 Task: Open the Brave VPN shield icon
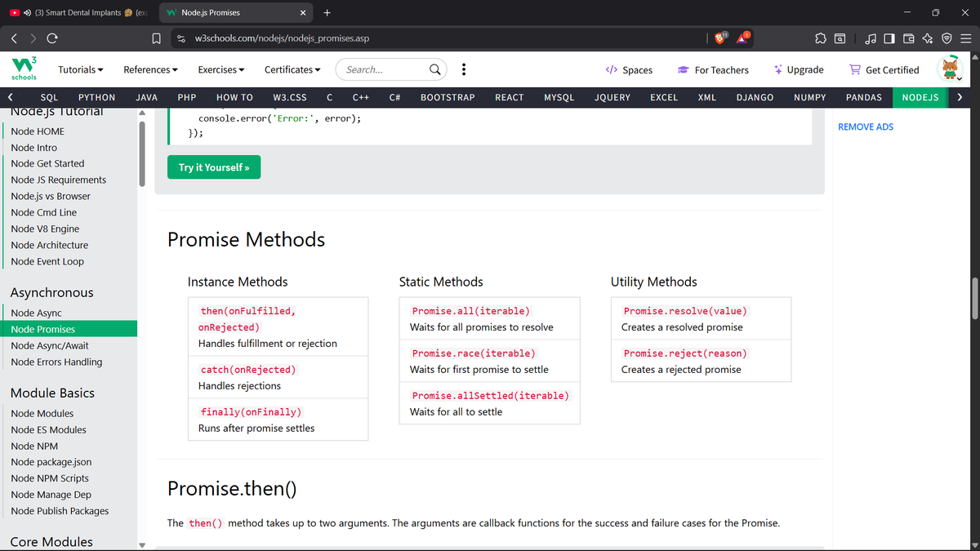tap(946, 38)
